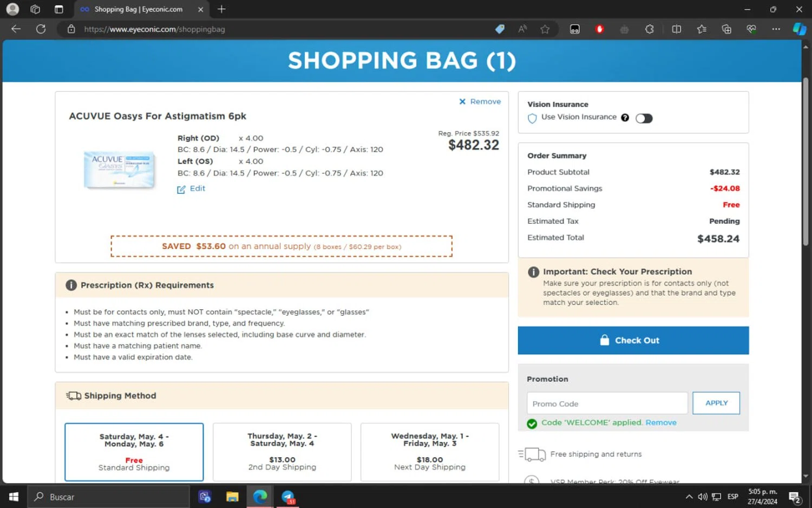The height and width of the screenshot is (508, 812).
Task: Focus the Promo Code input field
Action: point(607,403)
